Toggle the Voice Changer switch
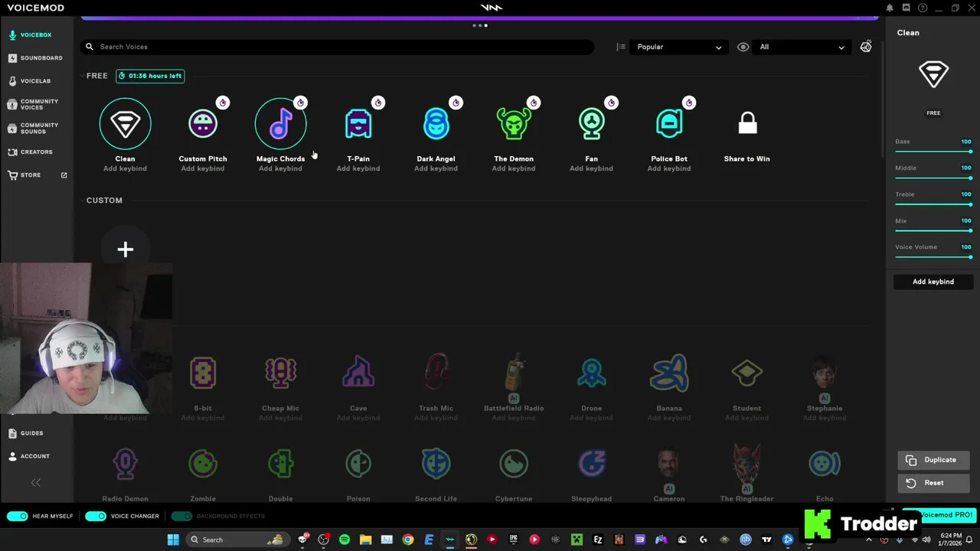 [96, 516]
